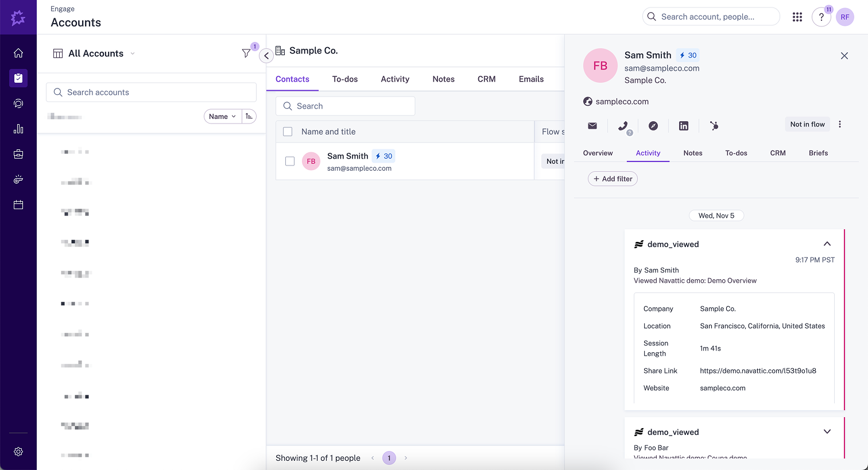Open the LinkedIn icon for Sam Smith

pyautogui.click(x=684, y=126)
